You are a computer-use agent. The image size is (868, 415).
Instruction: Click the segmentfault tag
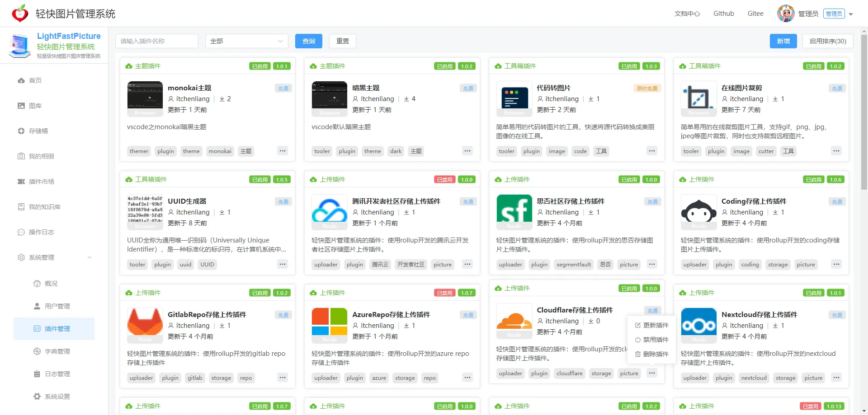(574, 265)
